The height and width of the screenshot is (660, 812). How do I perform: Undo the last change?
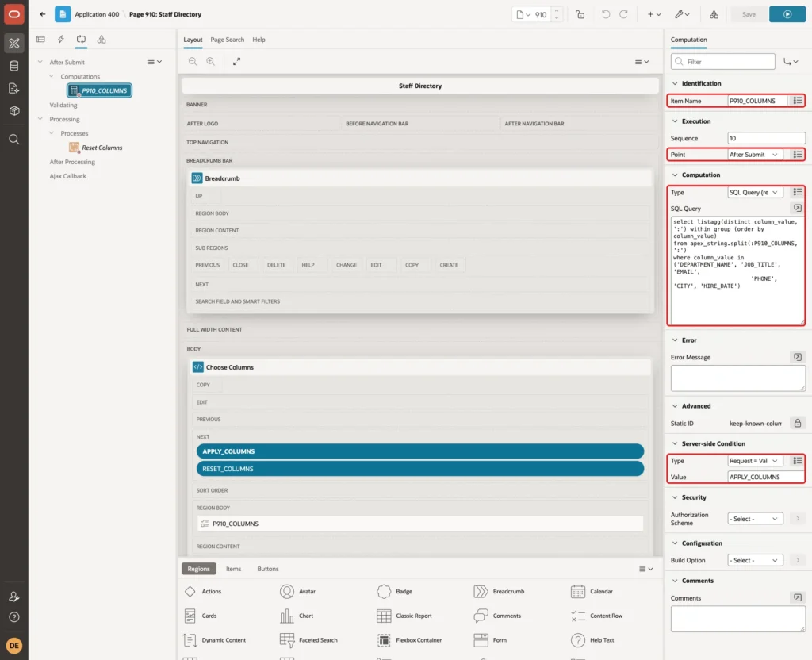tap(606, 14)
